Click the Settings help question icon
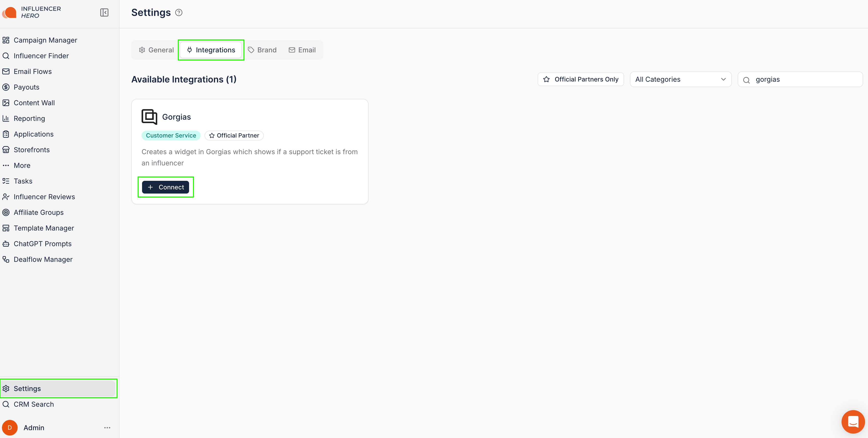The height and width of the screenshot is (438, 868). tap(179, 12)
